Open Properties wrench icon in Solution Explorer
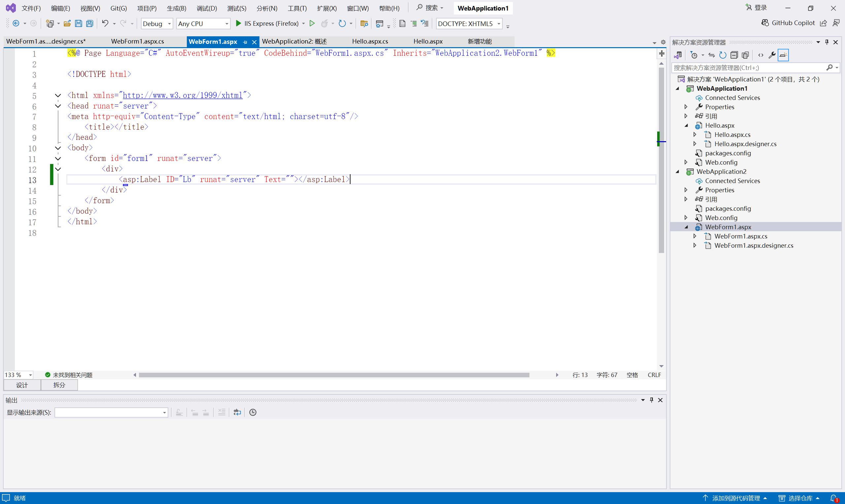 tap(772, 55)
